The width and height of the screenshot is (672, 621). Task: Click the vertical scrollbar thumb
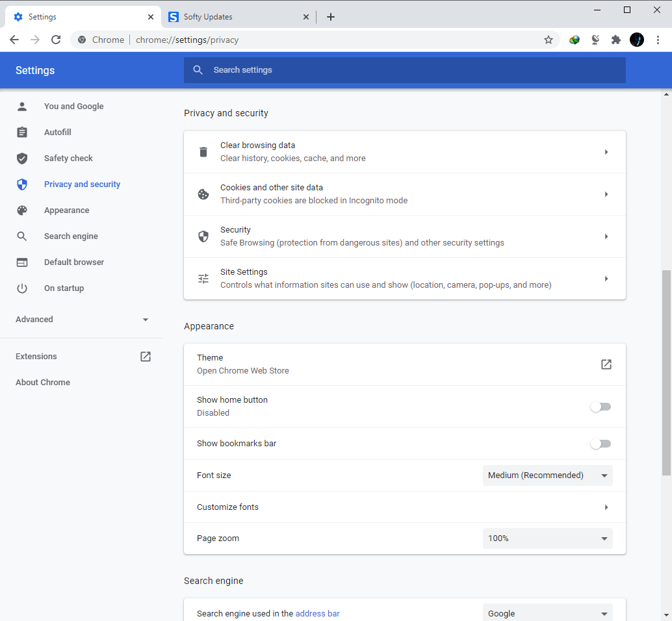click(666, 372)
